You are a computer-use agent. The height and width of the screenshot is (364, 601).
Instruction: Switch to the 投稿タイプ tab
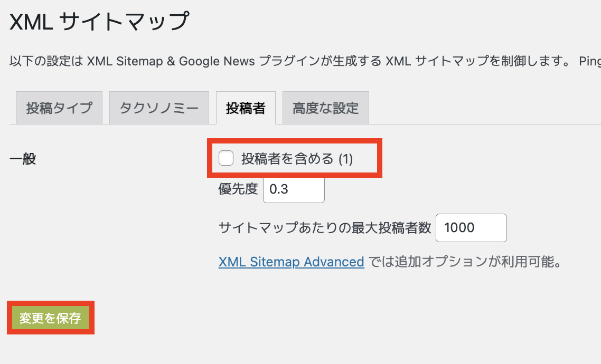point(59,108)
